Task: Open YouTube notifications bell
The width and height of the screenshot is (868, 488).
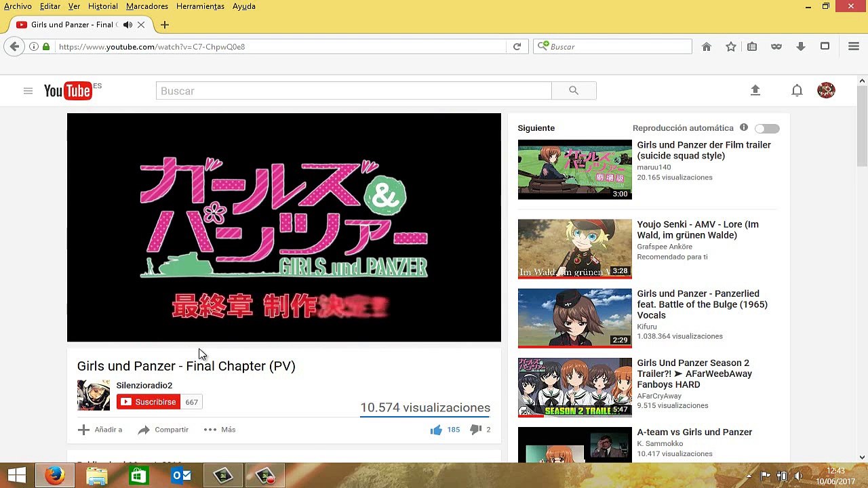Action: pyautogui.click(x=797, y=90)
